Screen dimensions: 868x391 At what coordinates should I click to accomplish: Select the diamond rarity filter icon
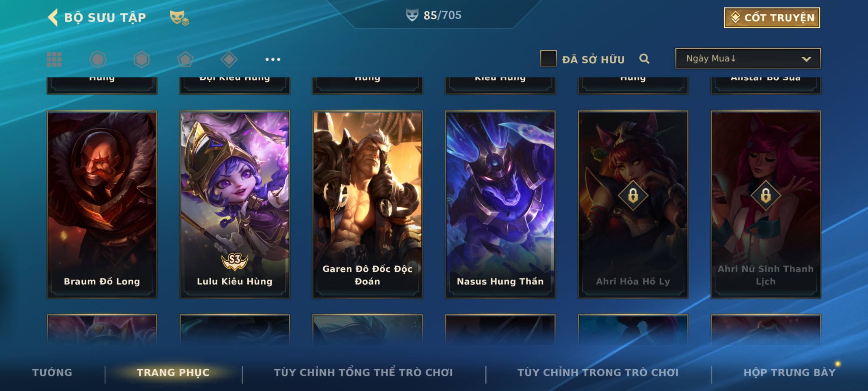tap(229, 59)
